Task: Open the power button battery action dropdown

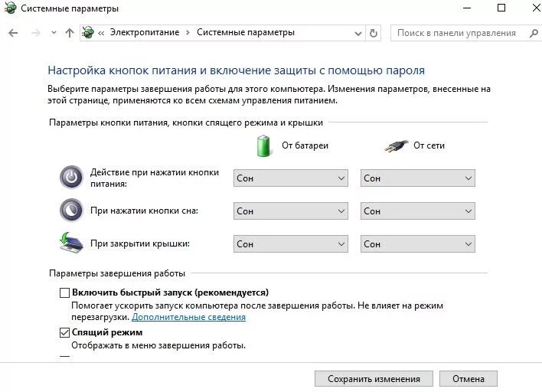Action: tap(291, 178)
